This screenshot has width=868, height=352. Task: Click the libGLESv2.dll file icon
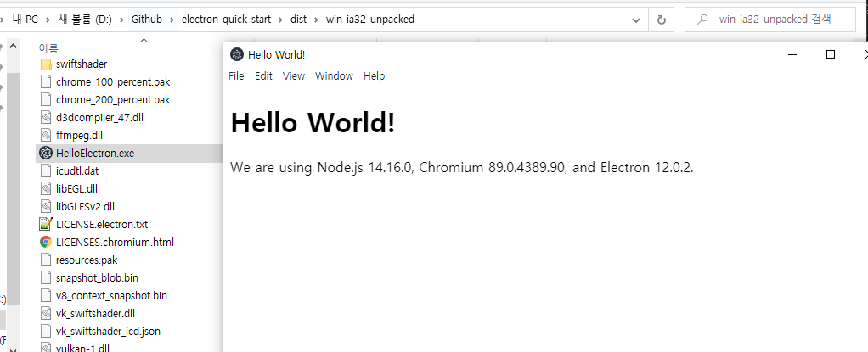pyautogui.click(x=46, y=206)
